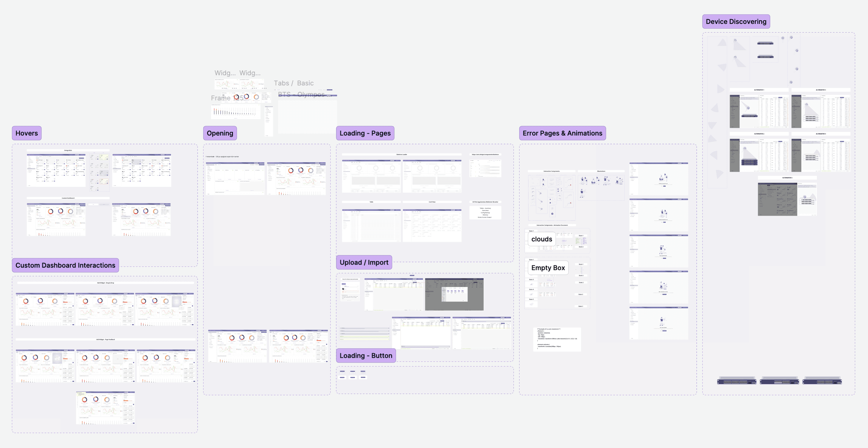
Task: Click the Loading - Pages section label
Action: pyautogui.click(x=365, y=133)
